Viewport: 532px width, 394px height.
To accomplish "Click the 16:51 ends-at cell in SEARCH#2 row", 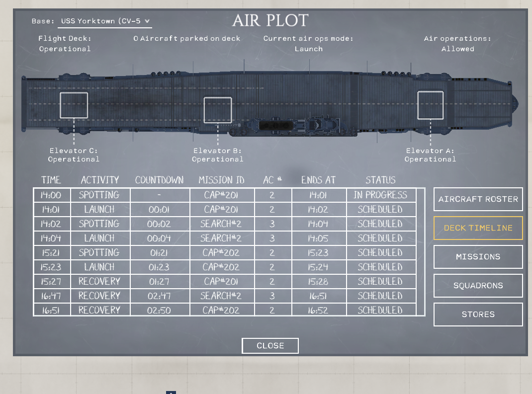I will coord(319,296).
